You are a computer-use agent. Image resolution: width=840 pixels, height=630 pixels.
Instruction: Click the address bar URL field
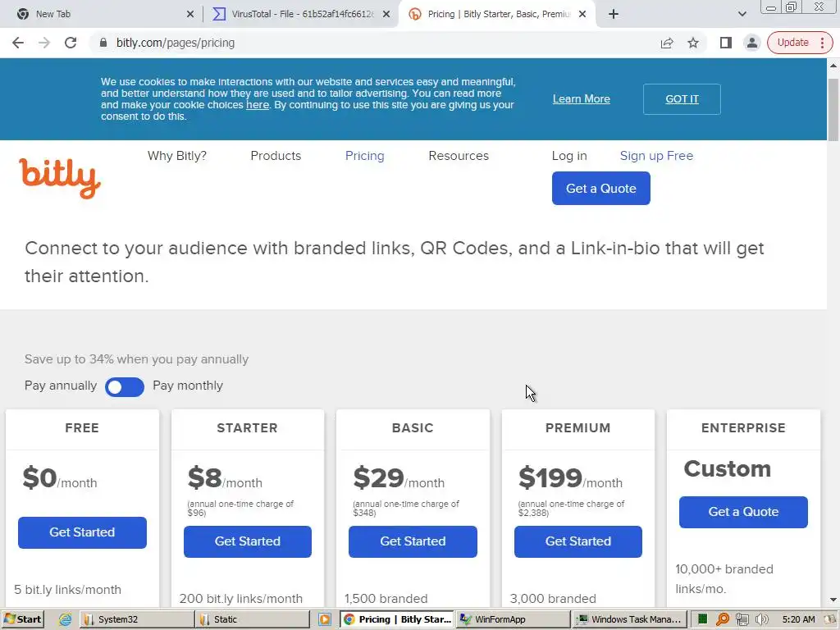coord(375,43)
